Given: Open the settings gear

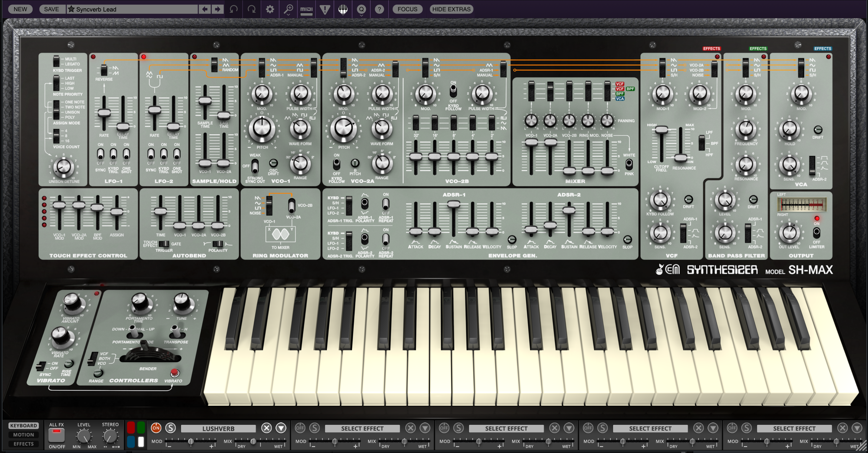Looking at the screenshot, I should 270,9.
